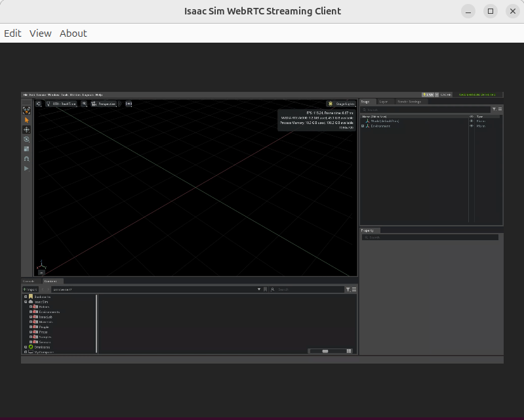
Task: Click the Stage Lights button
Action: [341, 104]
